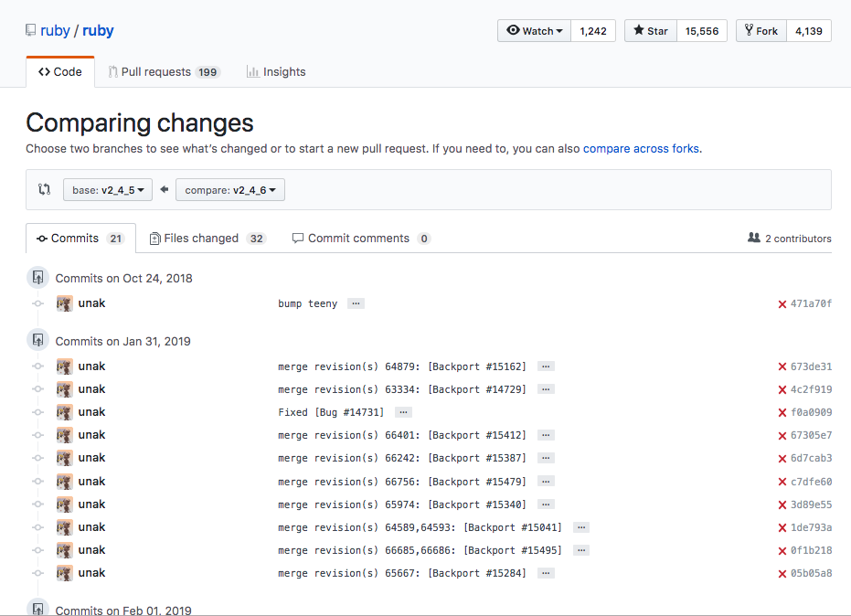Image resolution: width=851 pixels, height=616 pixels.
Task: Click the compare arrows icon
Action: pyautogui.click(x=45, y=189)
